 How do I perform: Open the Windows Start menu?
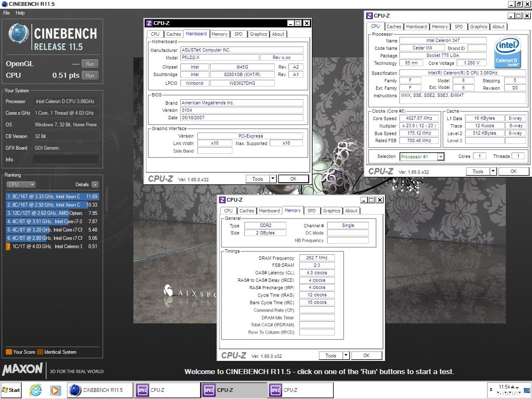[x=11, y=390]
